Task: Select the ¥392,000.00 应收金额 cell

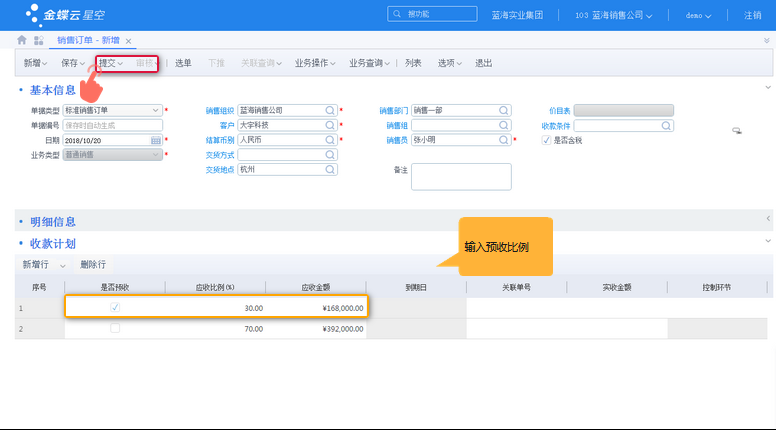Action: [316, 329]
